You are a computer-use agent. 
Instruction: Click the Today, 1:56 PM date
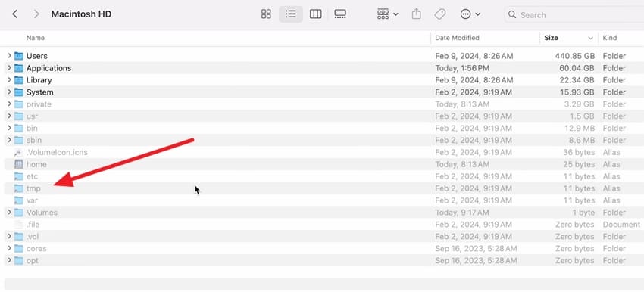point(462,67)
